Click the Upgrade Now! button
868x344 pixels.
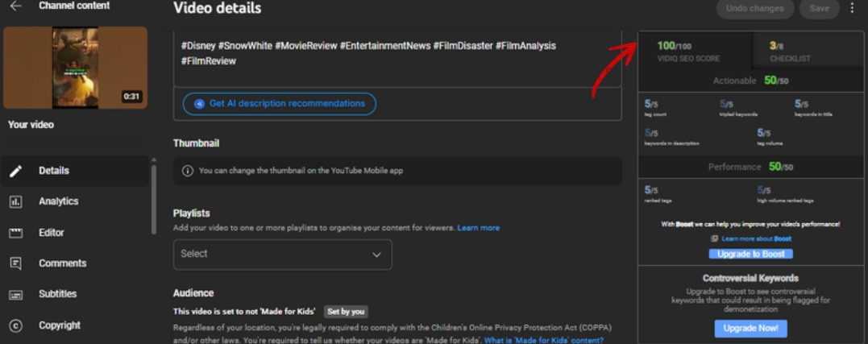[750, 329]
